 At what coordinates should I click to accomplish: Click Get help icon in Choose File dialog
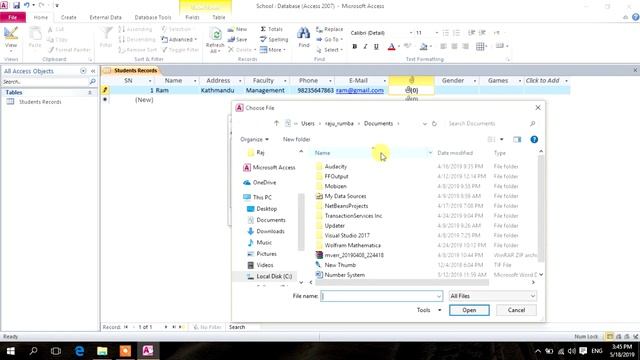click(x=534, y=140)
